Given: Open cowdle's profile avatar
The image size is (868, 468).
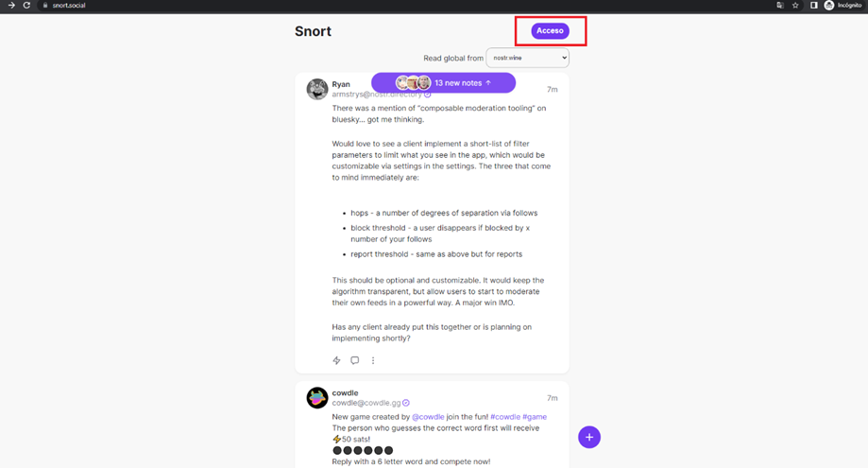Looking at the screenshot, I should click(x=317, y=398).
